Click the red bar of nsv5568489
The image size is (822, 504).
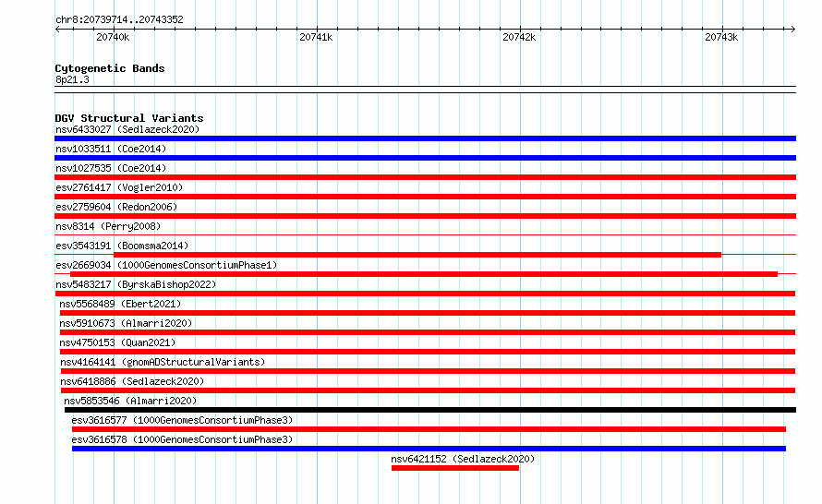tap(428, 313)
